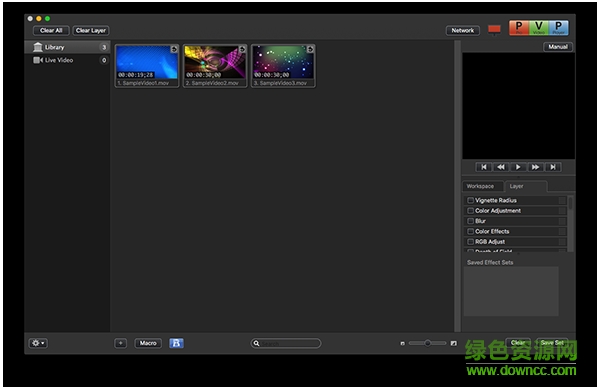Click the plus add button
This screenshot has width=600, height=389.
pyautogui.click(x=120, y=343)
